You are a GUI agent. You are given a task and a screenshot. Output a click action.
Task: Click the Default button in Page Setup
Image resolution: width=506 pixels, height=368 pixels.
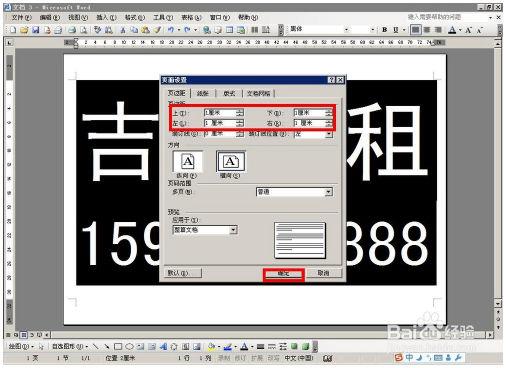[183, 273]
